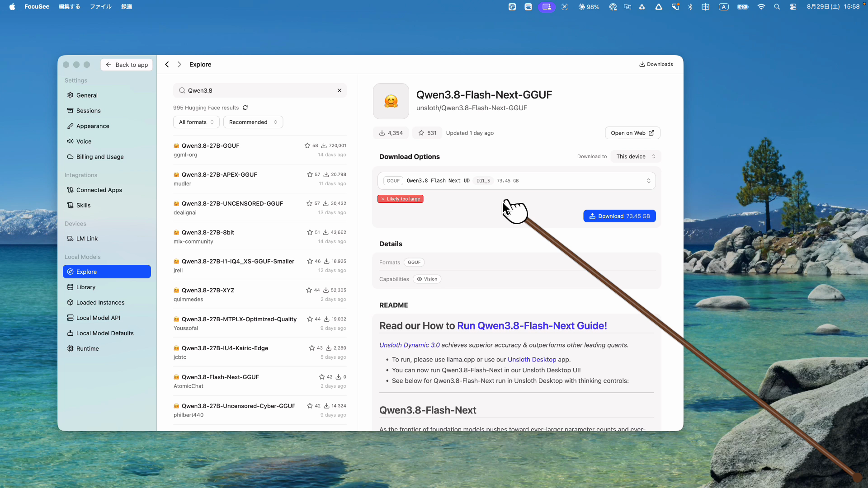This screenshot has width=868, height=488.
Task: Select Qwen3.8-27B-UNCENSORED-GGUF result
Action: tap(260, 208)
